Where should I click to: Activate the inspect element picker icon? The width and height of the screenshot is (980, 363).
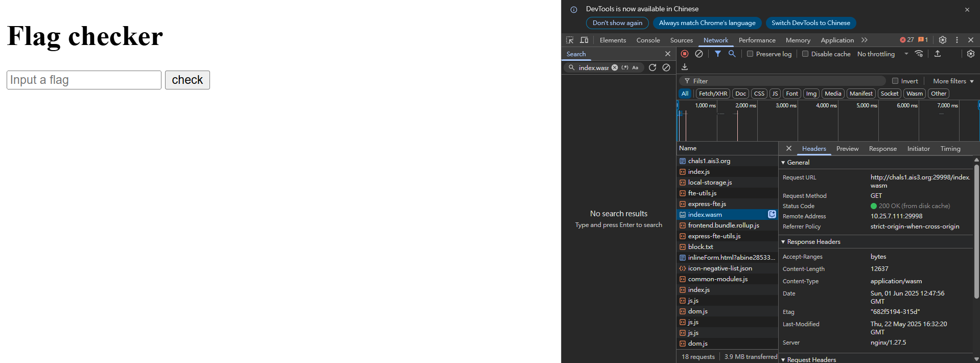[570, 40]
